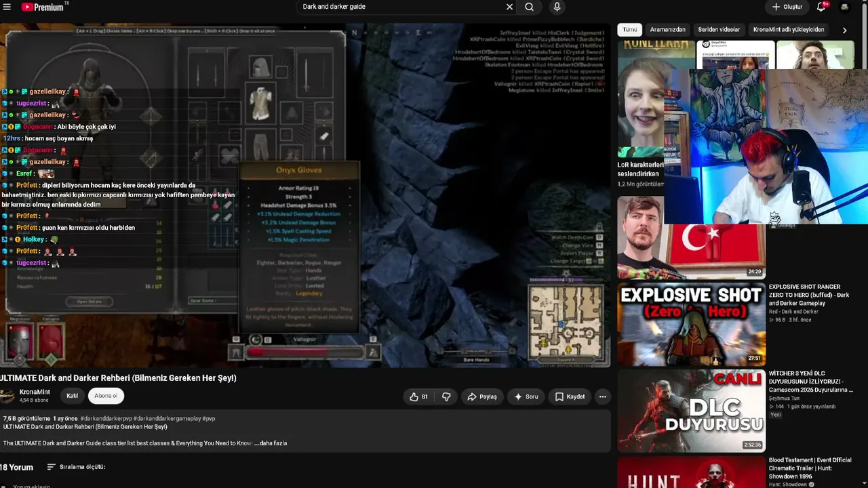Open the Blood Testament Hunt trailer title
Screen dimensions: 868x488
810,468
